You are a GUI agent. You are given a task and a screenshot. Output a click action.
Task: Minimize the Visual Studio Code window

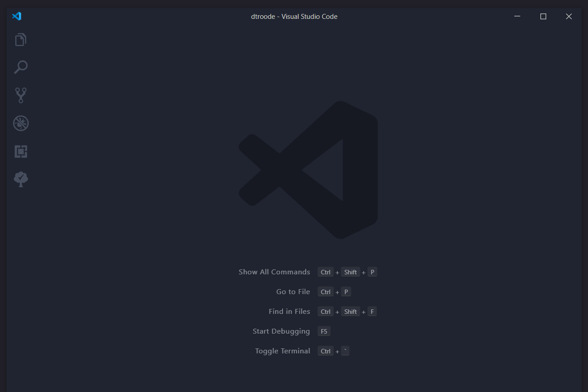(x=517, y=16)
